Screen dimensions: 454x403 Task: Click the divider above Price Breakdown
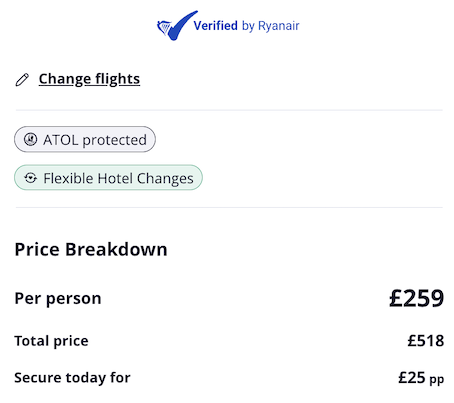point(229,207)
